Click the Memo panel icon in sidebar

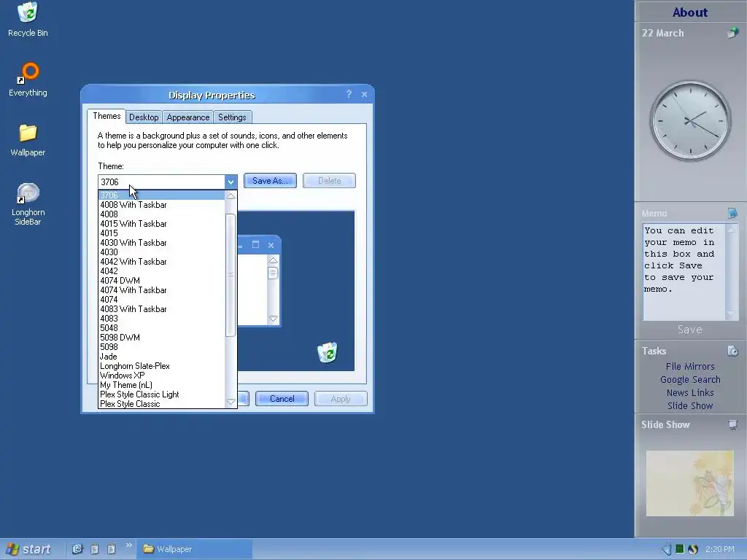[732, 213]
